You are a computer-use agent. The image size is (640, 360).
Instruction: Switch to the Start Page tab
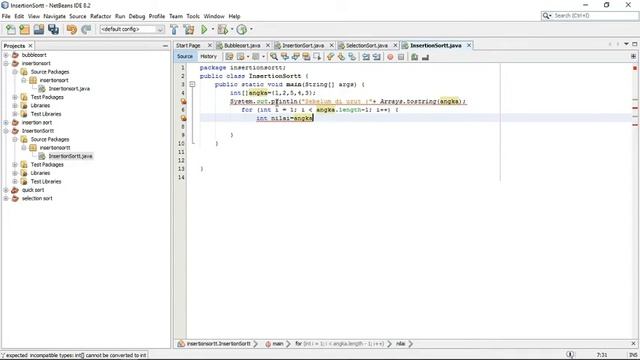(x=188, y=45)
